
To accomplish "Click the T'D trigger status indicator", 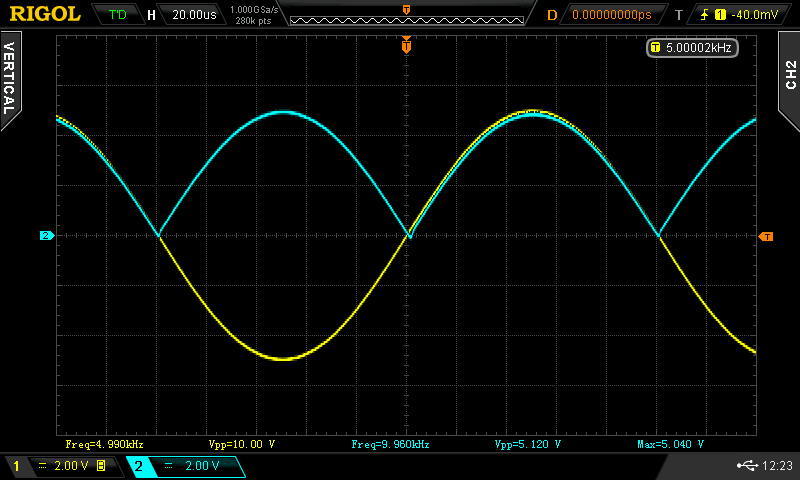I will pos(117,15).
